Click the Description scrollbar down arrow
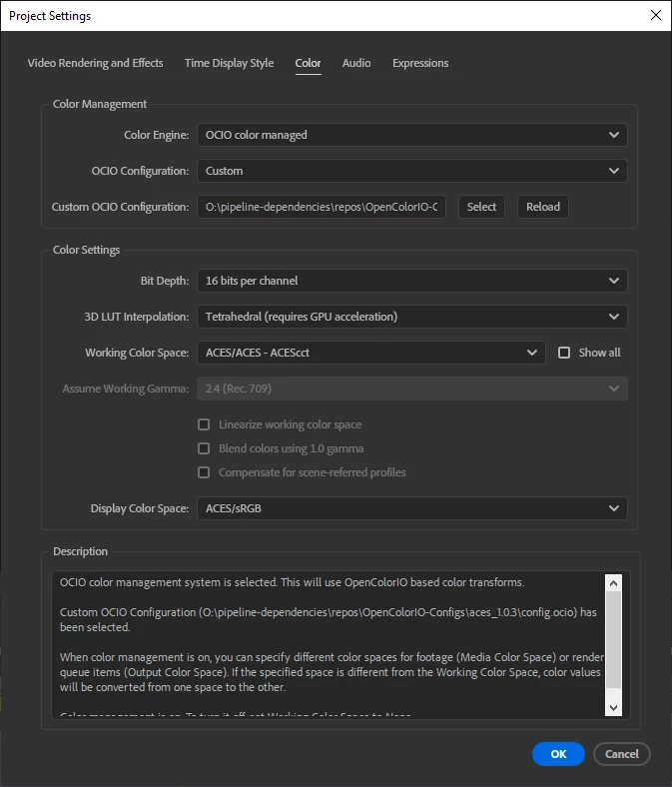672x787 pixels. coord(613,708)
